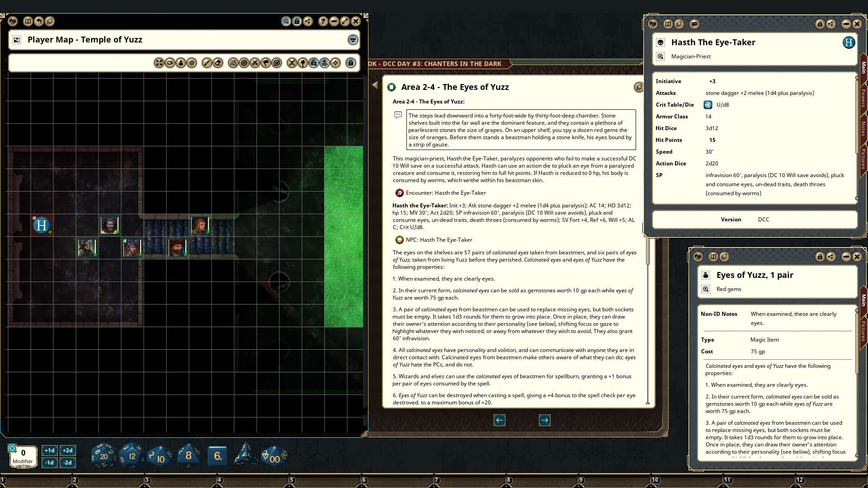This screenshot has height=488, width=868.
Task: Select the paintbrush drawing tool on the map toolbar
Action: tap(207, 63)
